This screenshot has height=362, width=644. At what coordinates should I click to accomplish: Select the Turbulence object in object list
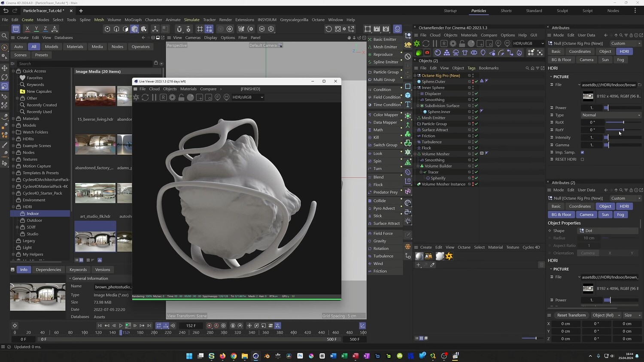(431, 142)
